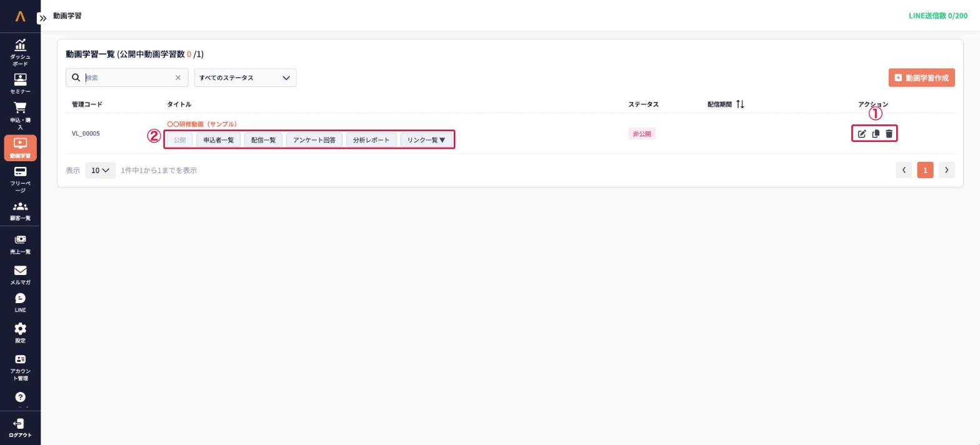Screen dimensions: 980x445
Task: Select 動画学習 in the sidebar
Action: pos(20,148)
